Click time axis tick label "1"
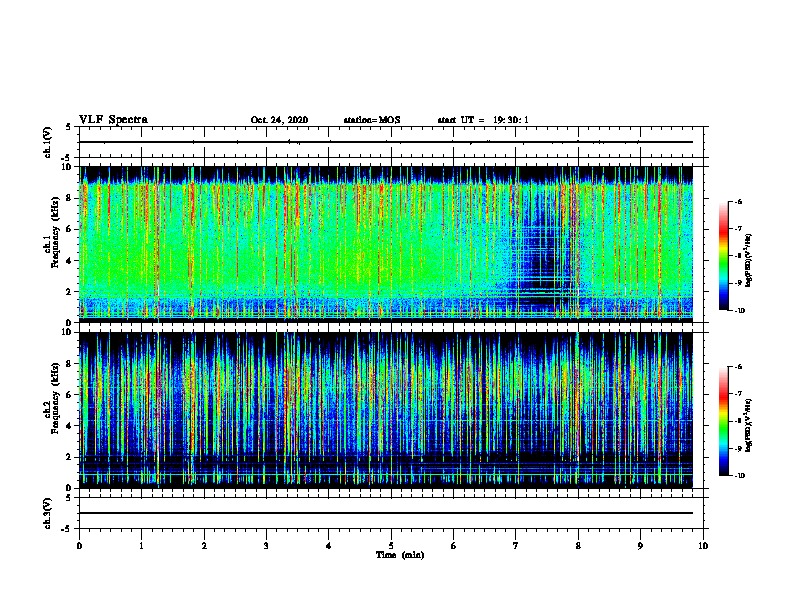Screen dimensions: 792x612 [141, 546]
